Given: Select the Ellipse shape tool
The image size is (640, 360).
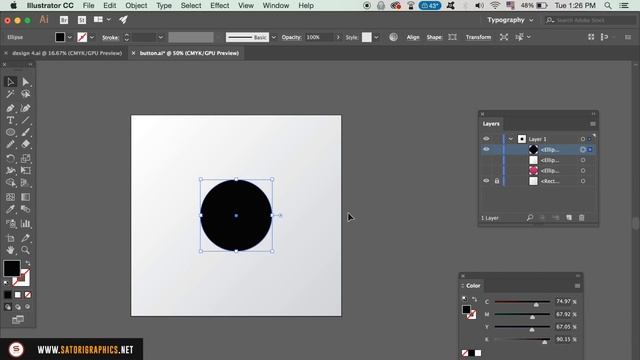Looking at the screenshot, I should click(x=10, y=132).
